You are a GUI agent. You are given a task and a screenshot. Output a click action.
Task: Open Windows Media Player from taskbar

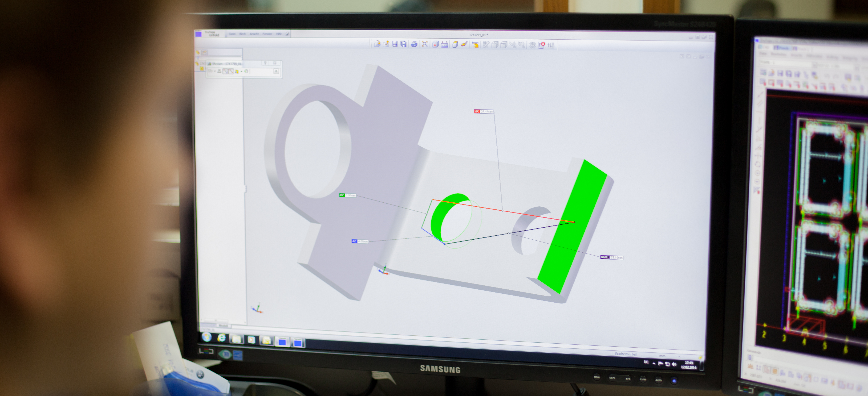(x=251, y=340)
